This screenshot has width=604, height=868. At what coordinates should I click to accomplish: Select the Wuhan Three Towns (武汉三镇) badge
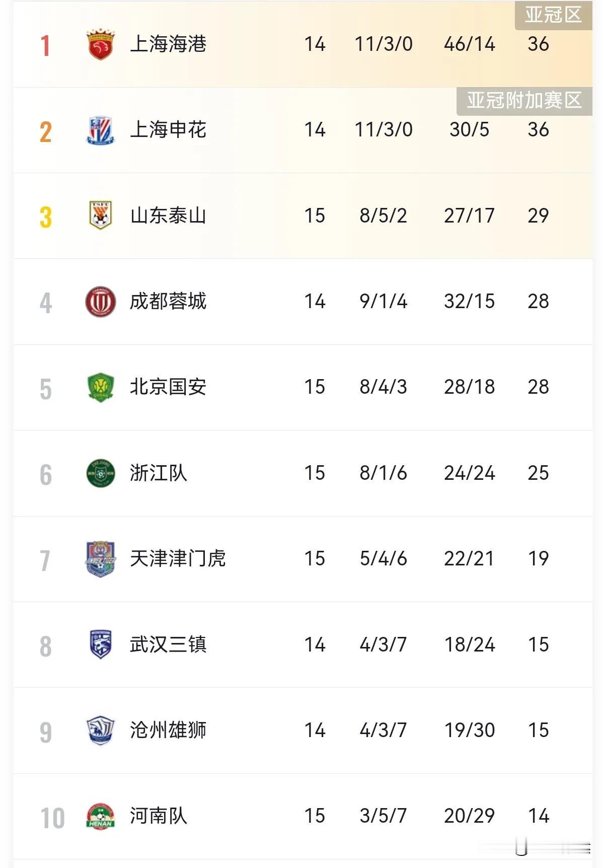[101, 644]
